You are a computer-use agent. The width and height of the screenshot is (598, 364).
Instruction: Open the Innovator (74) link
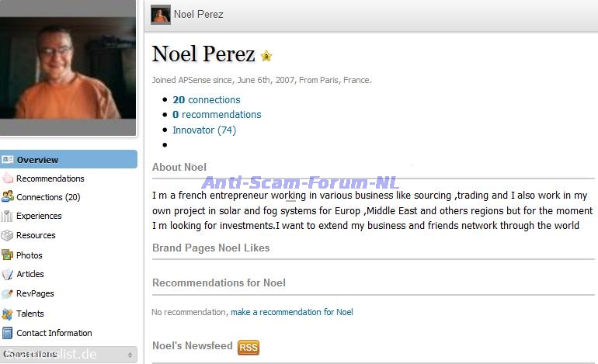coord(204,130)
